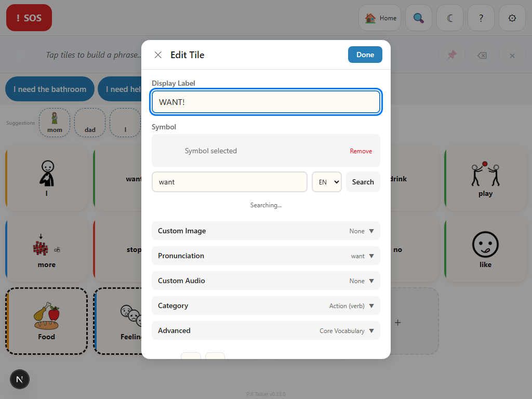Image resolution: width=532 pixels, height=399 pixels.
Task: Open the symbol search magnifier icon
Action: pyautogui.click(x=419, y=18)
